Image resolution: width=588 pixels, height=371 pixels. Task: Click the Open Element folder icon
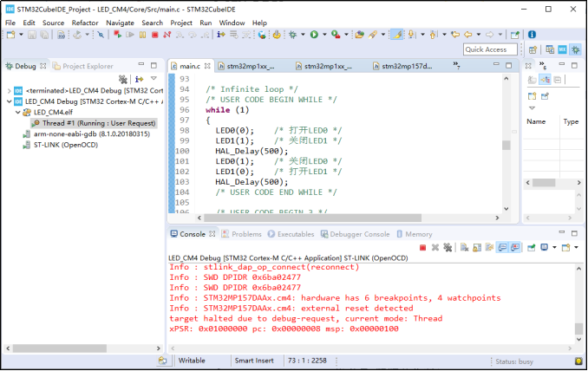(x=360, y=35)
